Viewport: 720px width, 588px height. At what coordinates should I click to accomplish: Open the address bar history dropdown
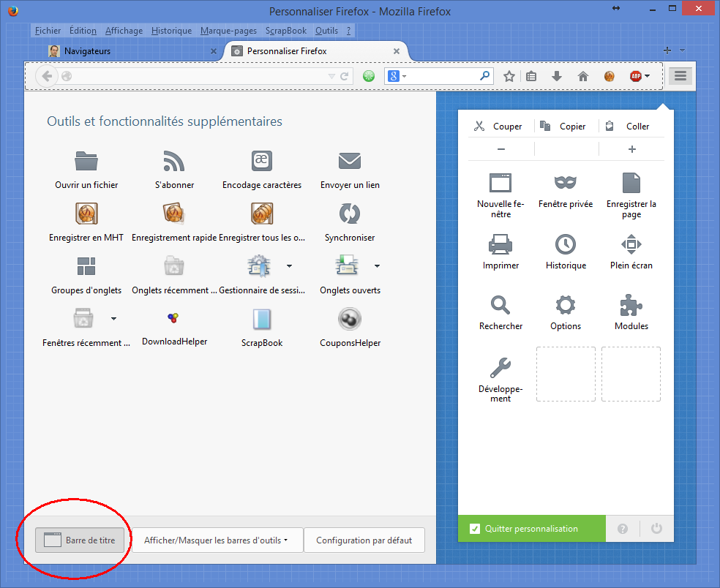(x=331, y=76)
